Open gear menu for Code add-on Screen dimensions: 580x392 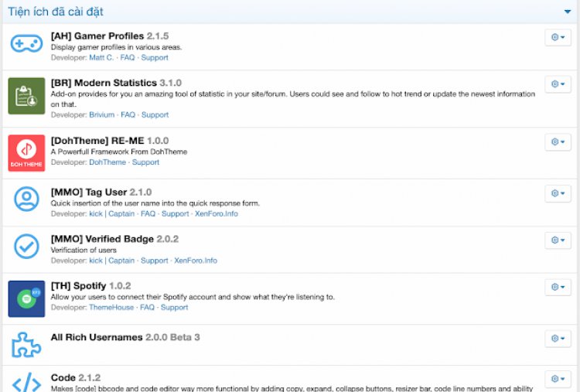[x=558, y=379]
